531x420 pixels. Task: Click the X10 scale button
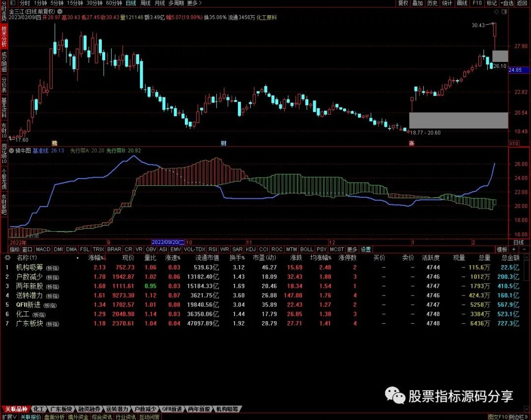tap(514, 144)
